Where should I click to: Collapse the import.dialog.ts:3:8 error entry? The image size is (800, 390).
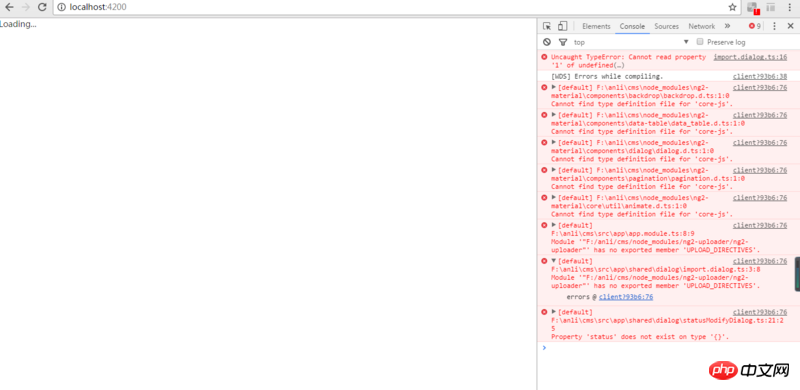tap(554, 260)
